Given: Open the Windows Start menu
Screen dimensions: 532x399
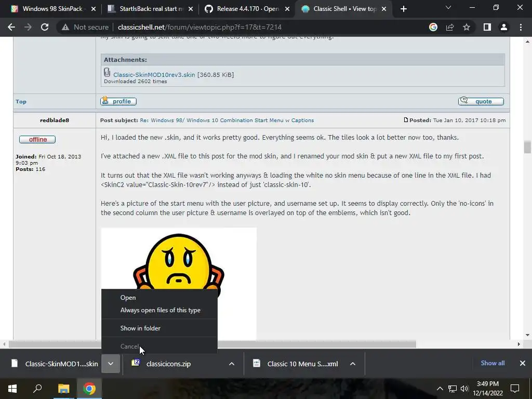Looking at the screenshot, I should click(x=12, y=389).
